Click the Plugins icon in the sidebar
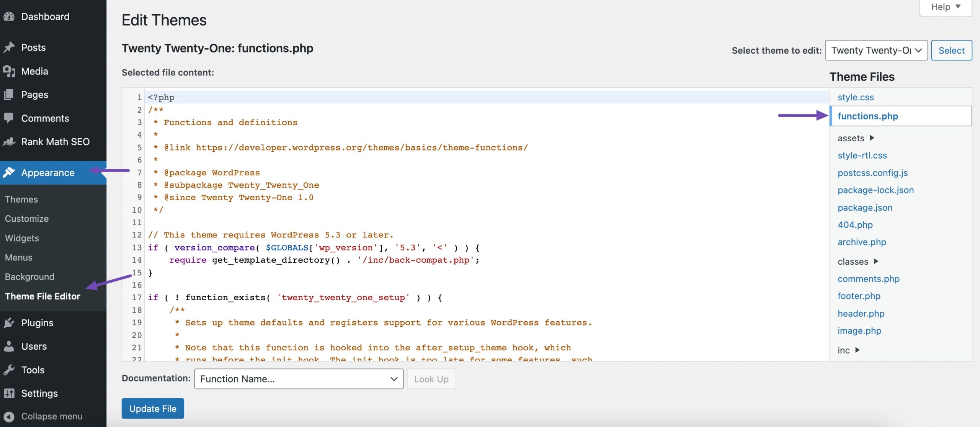The image size is (980, 427). 10,322
